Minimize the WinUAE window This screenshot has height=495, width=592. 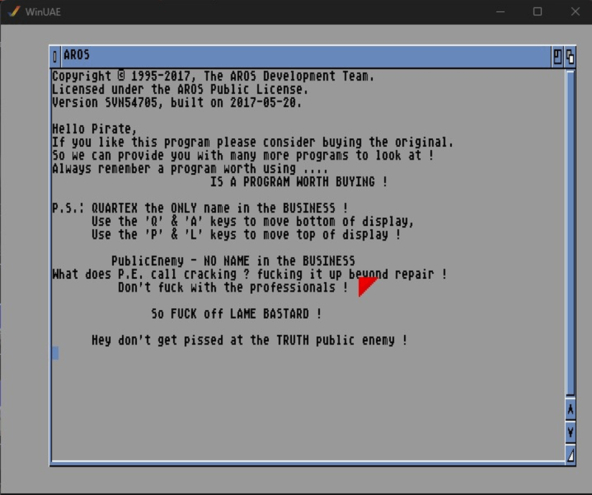point(501,12)
